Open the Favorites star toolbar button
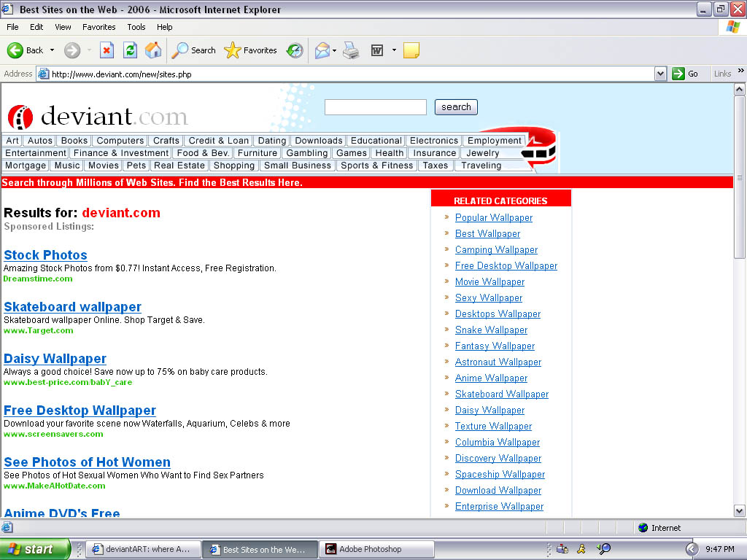 pos(251,50)
